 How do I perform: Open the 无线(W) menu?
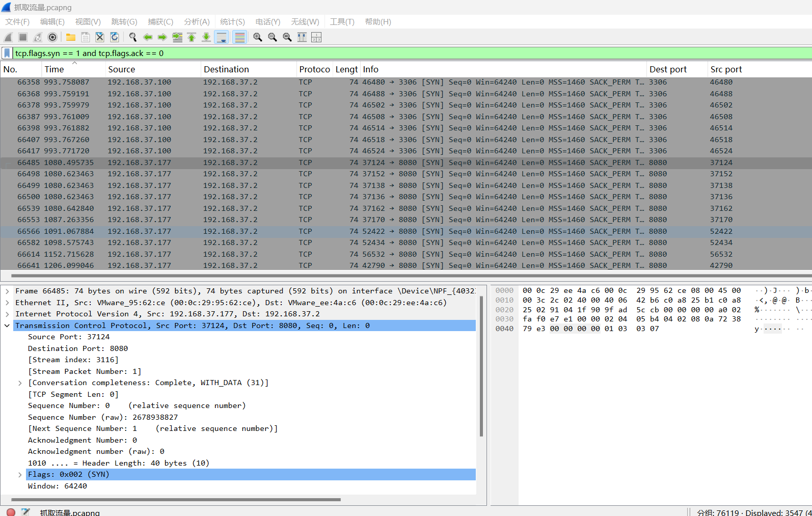(x=305, y=22)
